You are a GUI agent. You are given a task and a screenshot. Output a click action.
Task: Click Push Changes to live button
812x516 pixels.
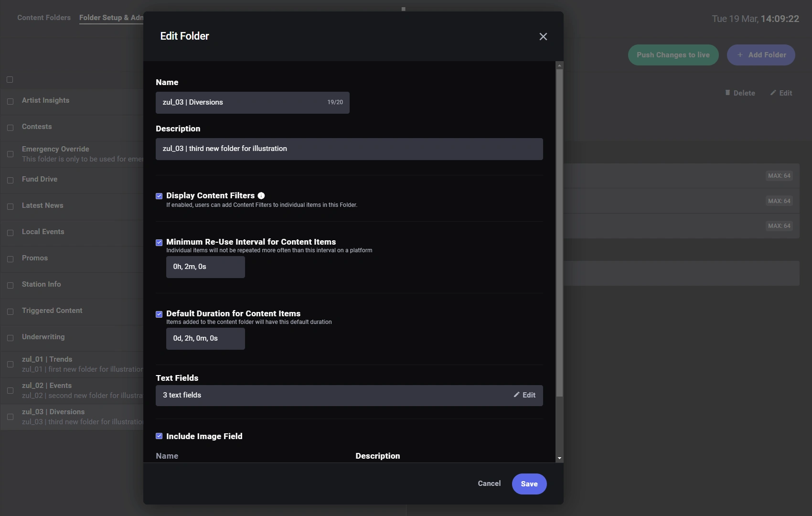click(673, 55)
